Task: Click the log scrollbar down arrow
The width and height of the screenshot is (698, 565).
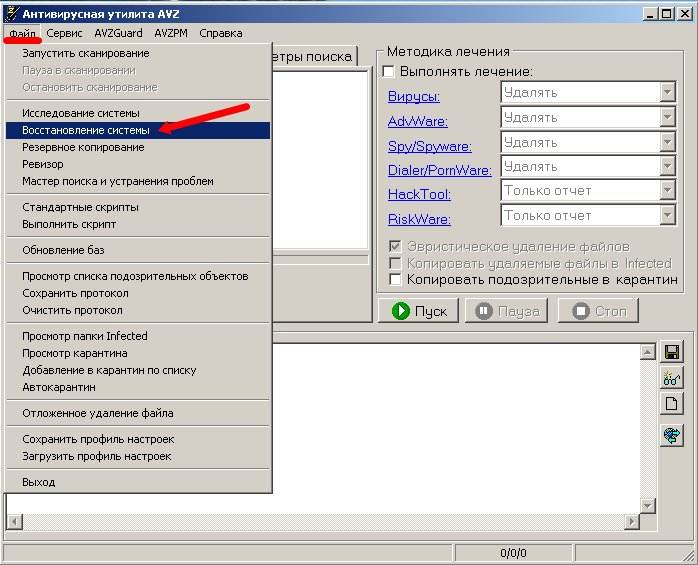Action: coord(648,505)
